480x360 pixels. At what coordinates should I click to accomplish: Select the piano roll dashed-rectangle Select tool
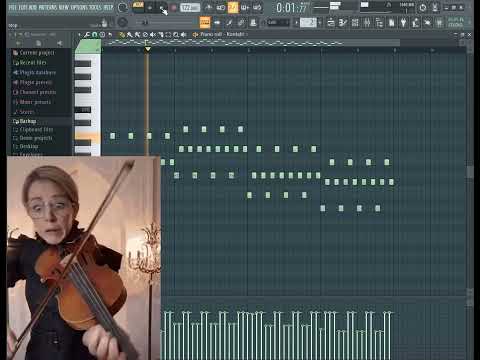(x=168, y=34)
